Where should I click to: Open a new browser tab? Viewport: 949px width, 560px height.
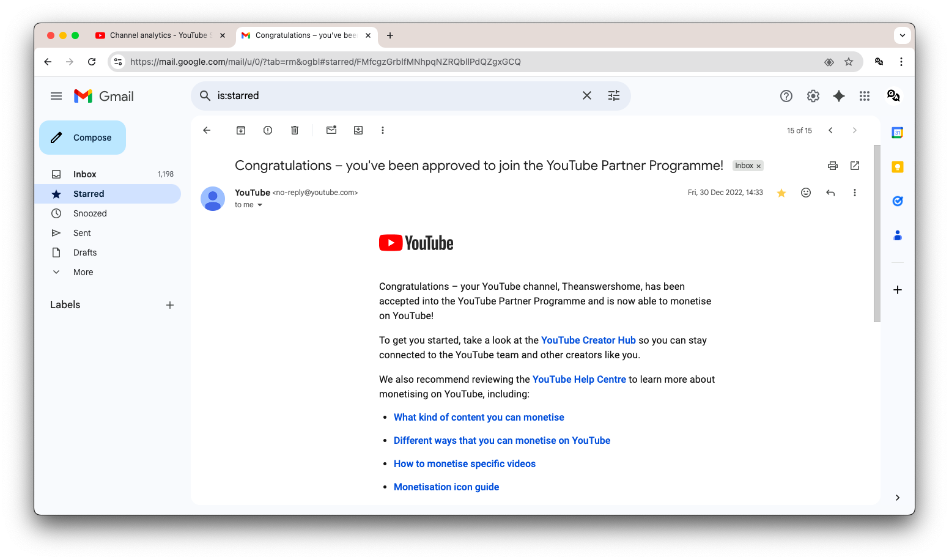pyautogui.click(x=390, y=35)
